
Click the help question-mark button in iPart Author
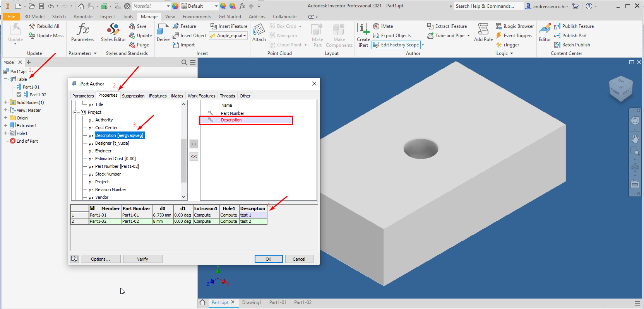point(74,259)
